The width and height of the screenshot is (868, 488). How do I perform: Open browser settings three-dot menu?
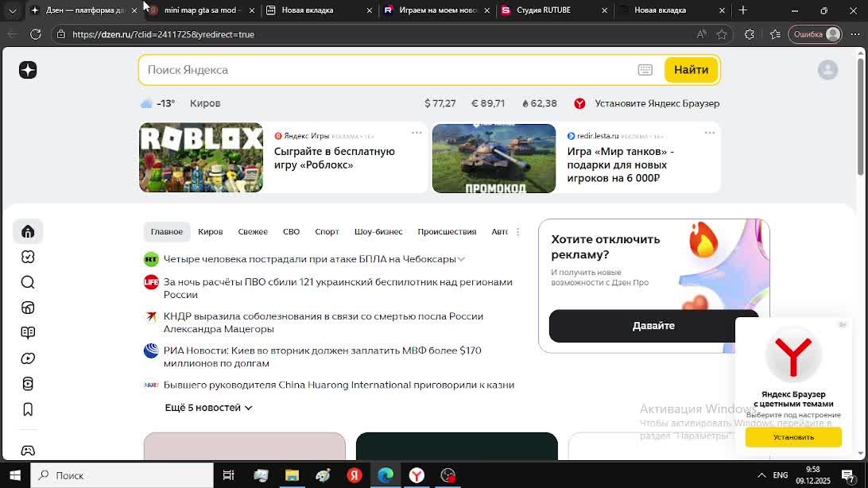click(x=855, y=34)
